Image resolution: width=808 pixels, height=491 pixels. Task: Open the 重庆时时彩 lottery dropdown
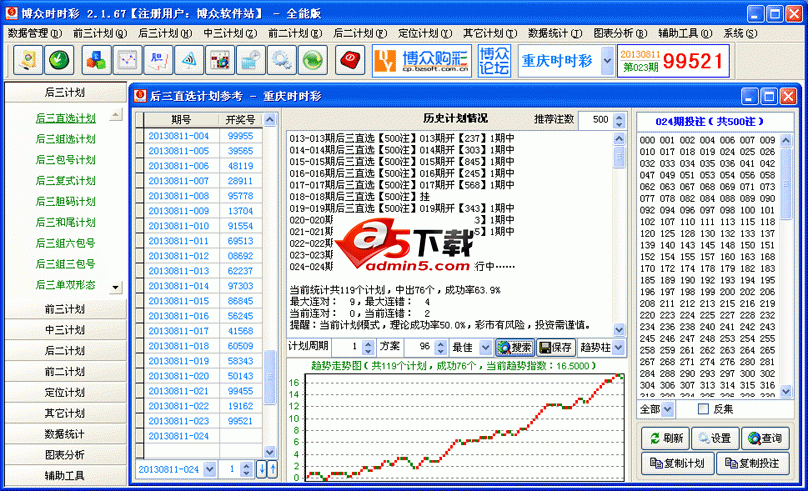pyautogui.click(x=607, y=61)
